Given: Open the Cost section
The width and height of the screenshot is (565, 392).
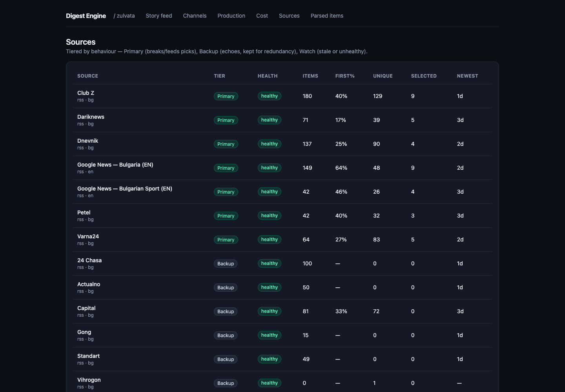Looking at the screenshot, I should (x=262, y=16).
